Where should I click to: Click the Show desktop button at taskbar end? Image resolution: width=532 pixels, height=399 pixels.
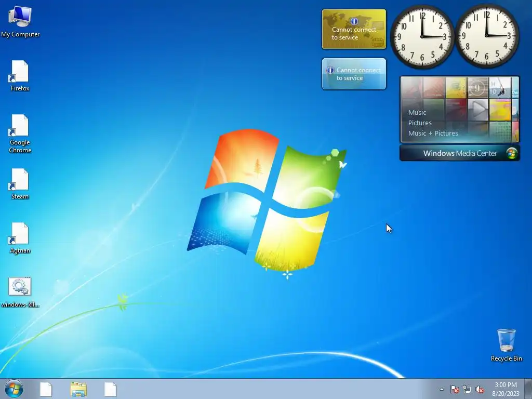click(528, 389)
